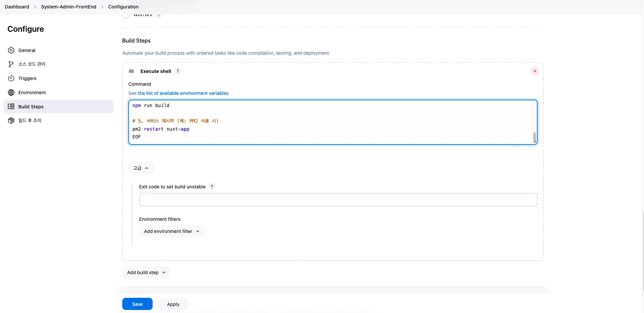Screen dimensions: 644x313
Task: Select Build Steps in sidebar
Action: point(58,106)
